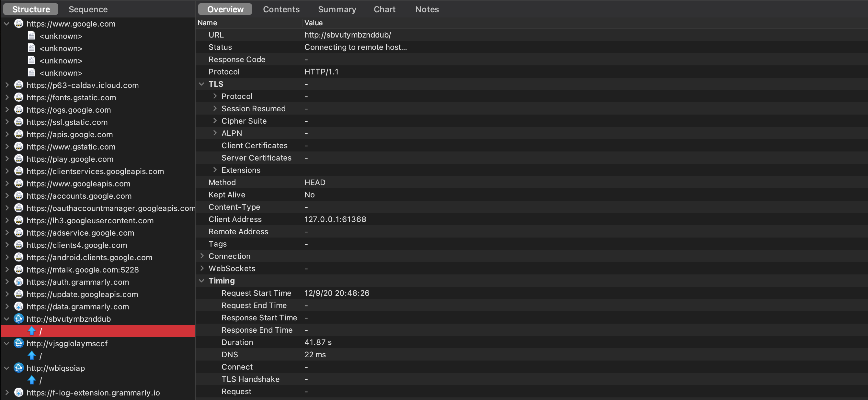Switch to the Sequence tab
The image size is (868, 400).
pyautogui.click(x=88, y=9)
